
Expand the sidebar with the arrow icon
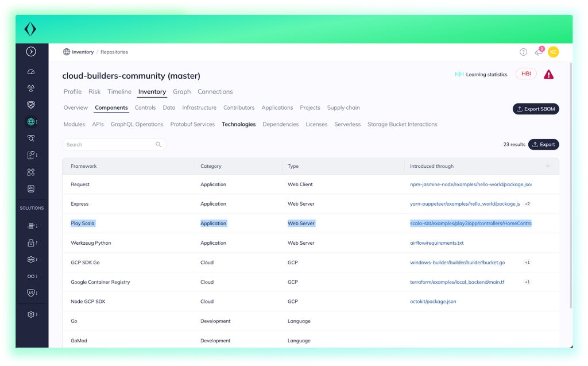pos(31,52)
